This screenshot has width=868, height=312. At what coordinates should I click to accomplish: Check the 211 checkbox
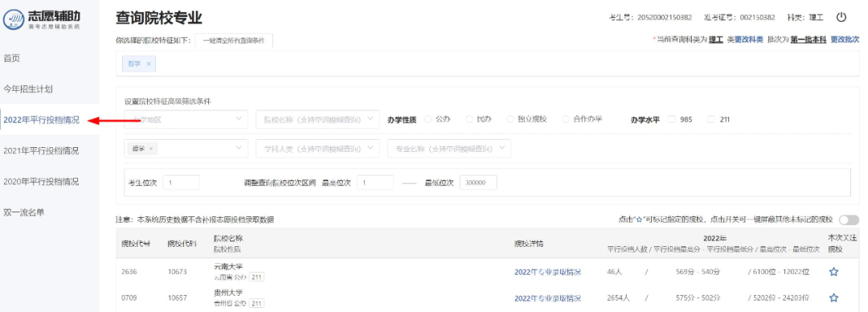[x=711, y=119]
